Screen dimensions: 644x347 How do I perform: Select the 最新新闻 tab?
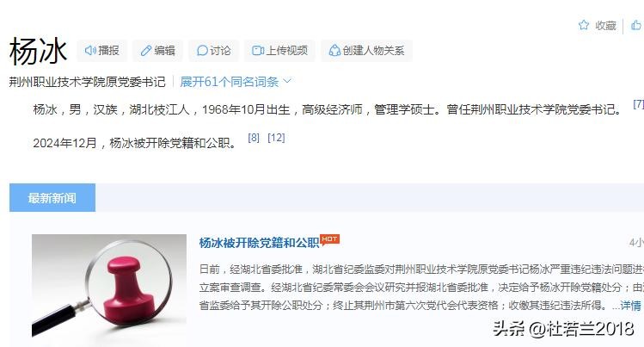52,198
